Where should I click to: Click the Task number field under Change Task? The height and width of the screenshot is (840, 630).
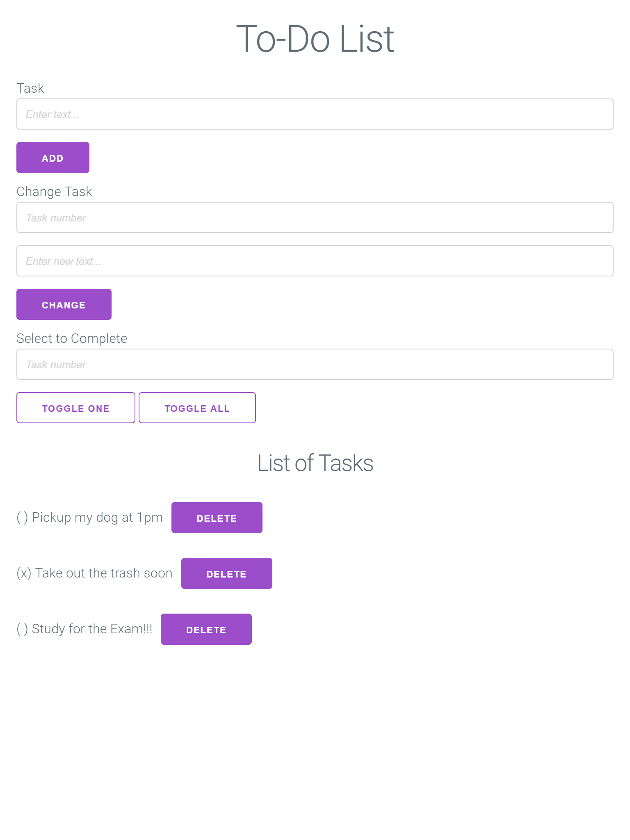314,217
